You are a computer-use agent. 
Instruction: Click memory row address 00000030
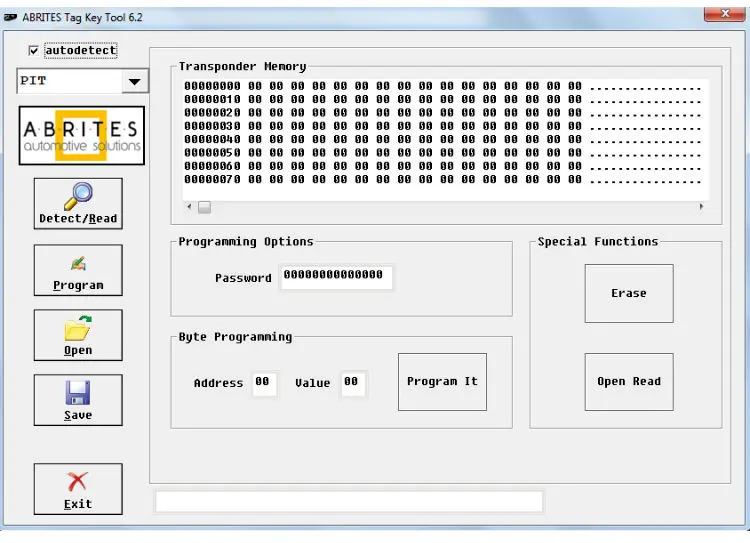pyautogui.click(x=212, y=126)
